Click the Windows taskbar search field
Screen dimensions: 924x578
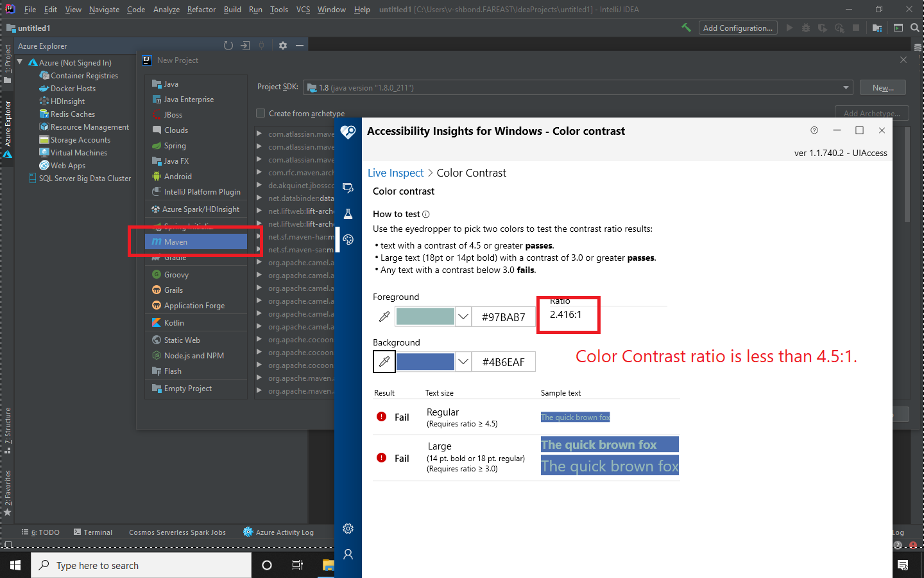click(x=141, y=565)
